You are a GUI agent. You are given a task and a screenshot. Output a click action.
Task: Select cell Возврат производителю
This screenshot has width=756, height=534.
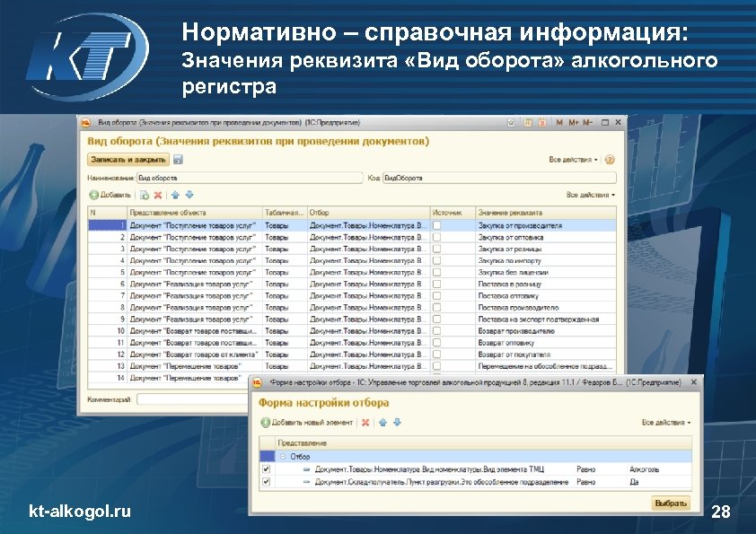(x=545, y=331)
